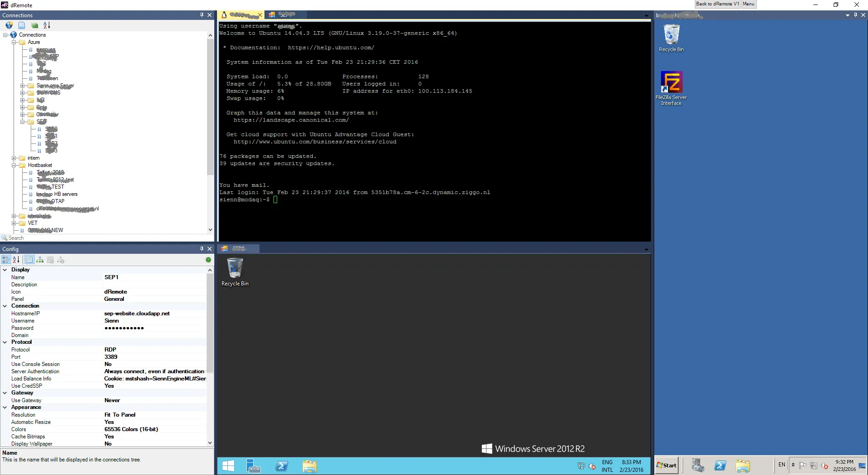This screenshot has width=868, height=475.
Task: Open the Menu at the top
Action: point(749,4)
